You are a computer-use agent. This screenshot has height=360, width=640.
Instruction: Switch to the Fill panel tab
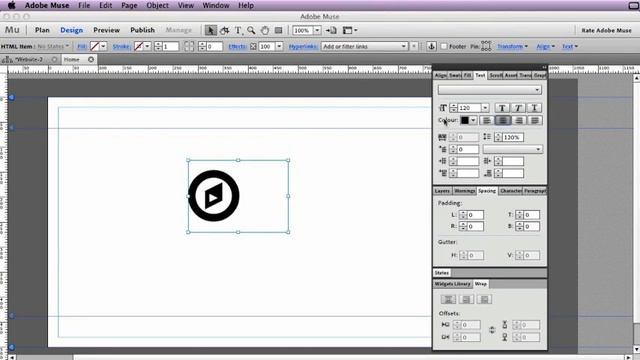point(467,76)
